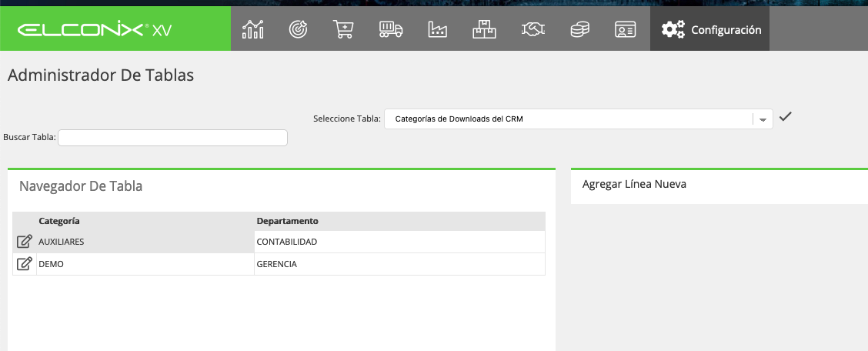Edit the AUXILIARES row
Image resolution: width=868 pixels, height=351 pixels.
click(25, 242)
